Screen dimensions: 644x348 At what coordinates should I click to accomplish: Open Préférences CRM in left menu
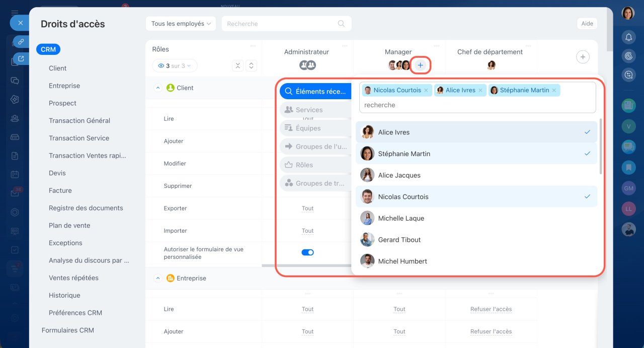[x=75, y=313]
